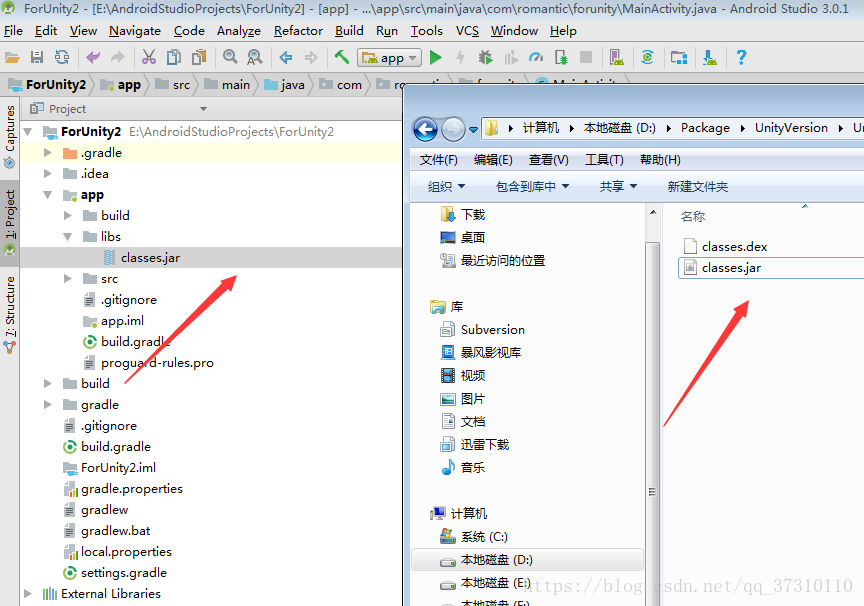
Task: Open the Navigate menu
Action: 135,31
